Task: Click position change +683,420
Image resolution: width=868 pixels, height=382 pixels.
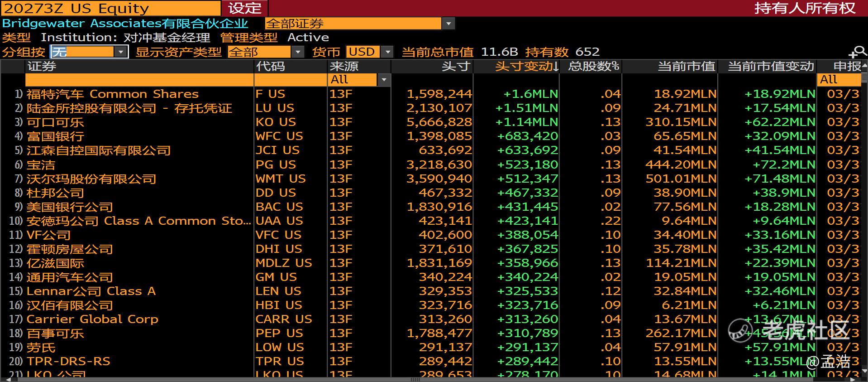Action: point(528,136)
